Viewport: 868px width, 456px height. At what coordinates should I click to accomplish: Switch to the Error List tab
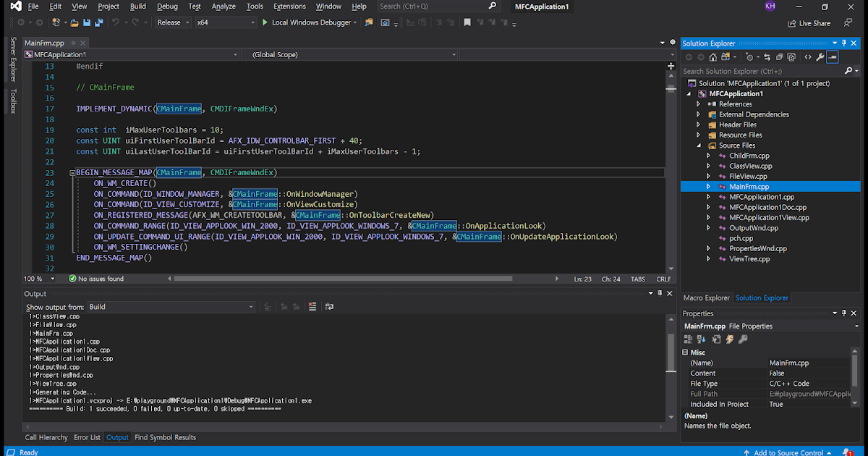[87, 437]
